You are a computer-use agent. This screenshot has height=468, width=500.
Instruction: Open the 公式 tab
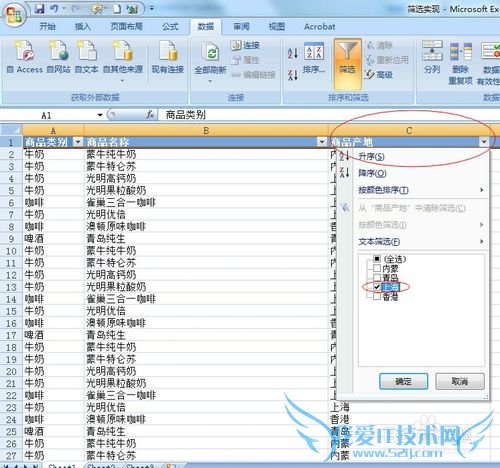click(x=170, y=26)
